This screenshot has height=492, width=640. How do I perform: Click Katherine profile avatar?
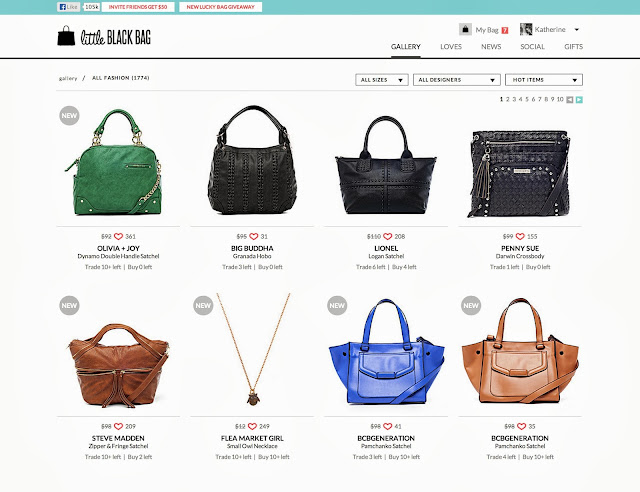click(526, 29)
